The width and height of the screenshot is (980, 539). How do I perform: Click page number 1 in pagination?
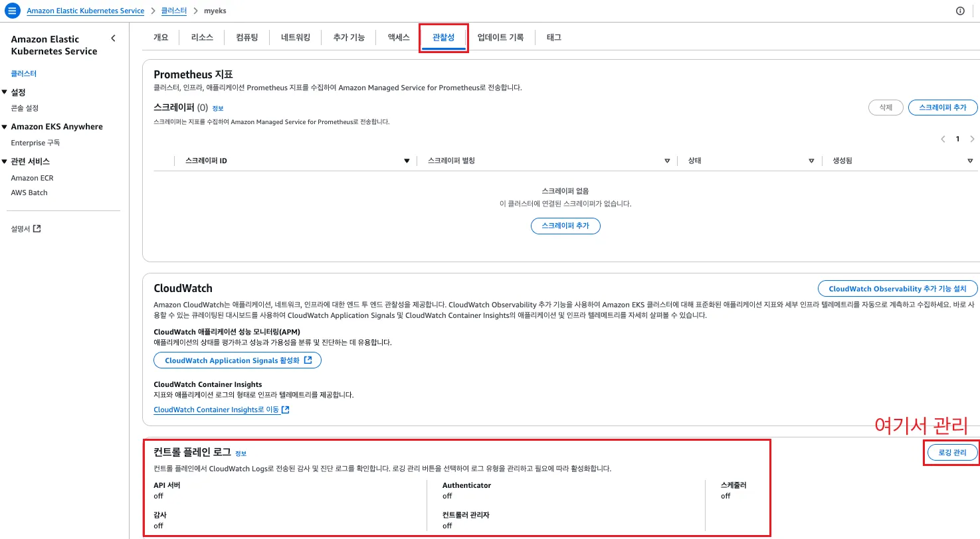point(957,139)
